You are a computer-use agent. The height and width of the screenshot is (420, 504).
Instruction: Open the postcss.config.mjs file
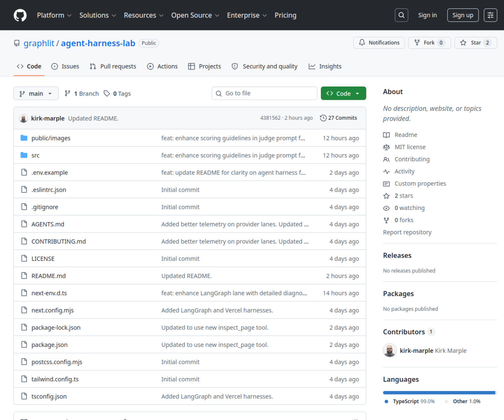point(57,362)
